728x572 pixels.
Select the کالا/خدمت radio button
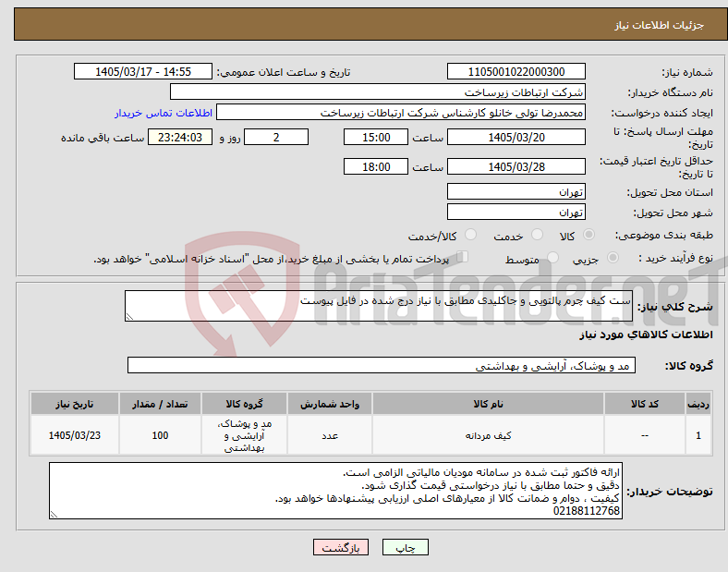[x=471, y=235]
